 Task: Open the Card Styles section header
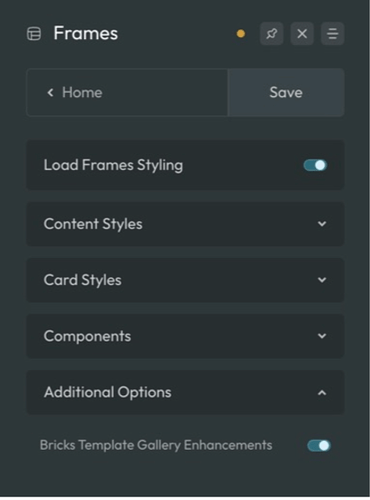pyautogui.click(x=185, y=280)
